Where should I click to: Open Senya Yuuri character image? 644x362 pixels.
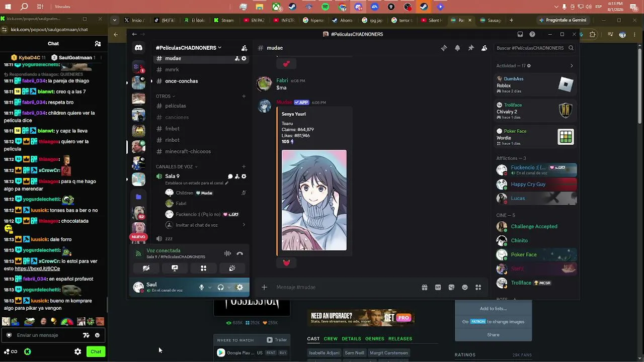(314, 200)
